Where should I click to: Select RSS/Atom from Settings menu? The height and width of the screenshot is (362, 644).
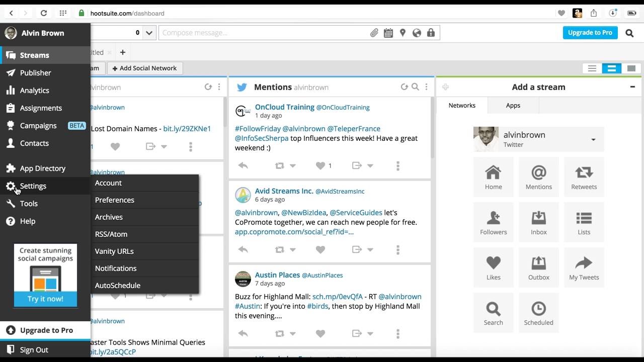[x=145, y=234]
